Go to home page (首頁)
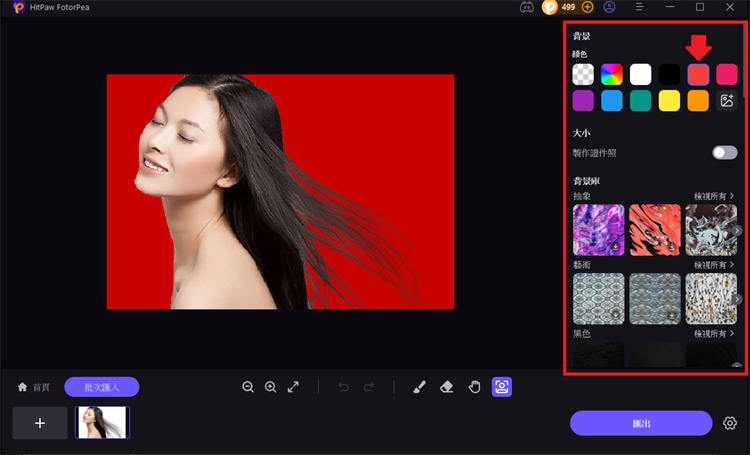Viewport: 750px width, 455px height. click(33, 387)
